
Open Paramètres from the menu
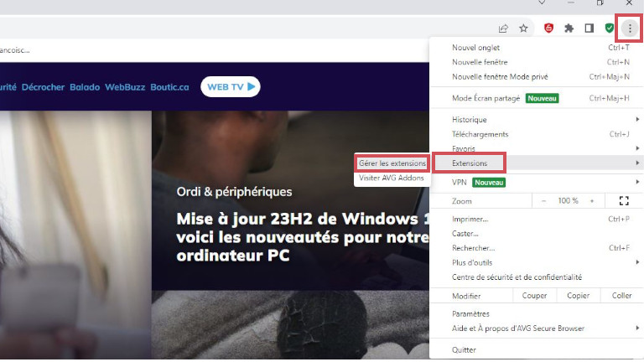tap(471, 314)
